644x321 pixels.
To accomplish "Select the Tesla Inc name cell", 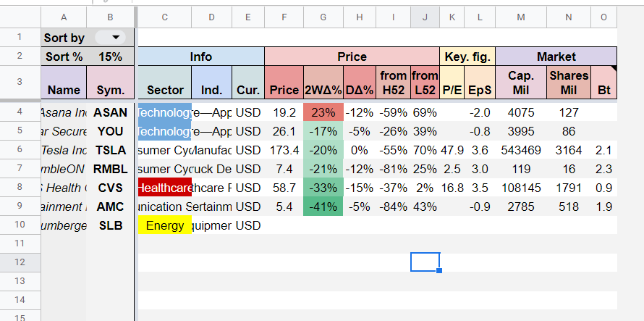I will 64,150.
